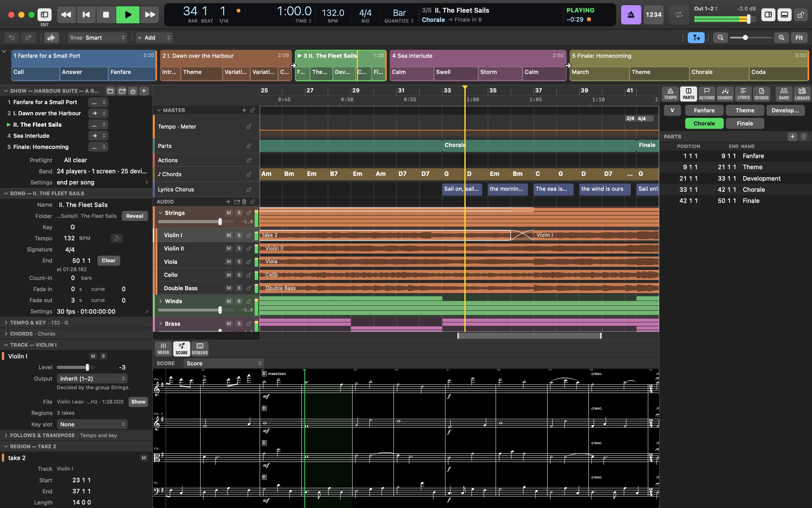812x508 pixels.
Task: Open the Output inherit (1–2) dropdown
Action: (92, 379)
